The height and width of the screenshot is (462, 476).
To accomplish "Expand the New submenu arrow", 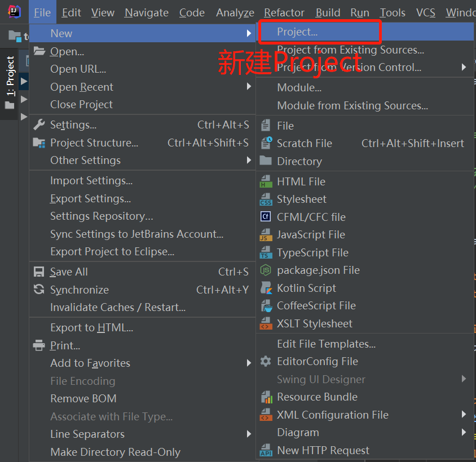I will [x=249, y=33].
